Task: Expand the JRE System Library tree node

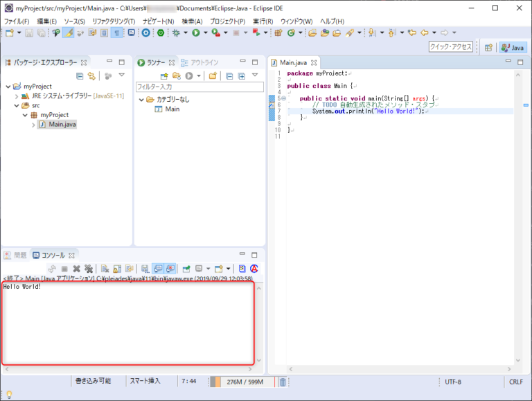Action: [x=16, y=96]
